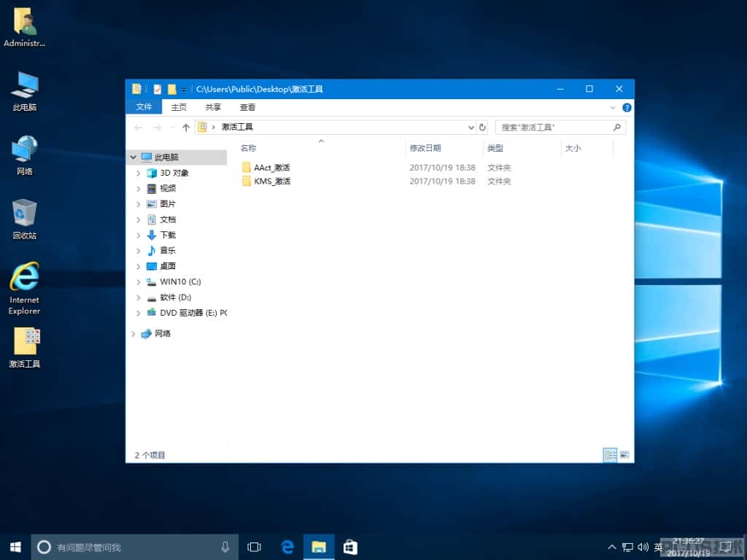This screenshot has height=560, width=747.
Task: Switch to large icons view
Action: point(624,455)
